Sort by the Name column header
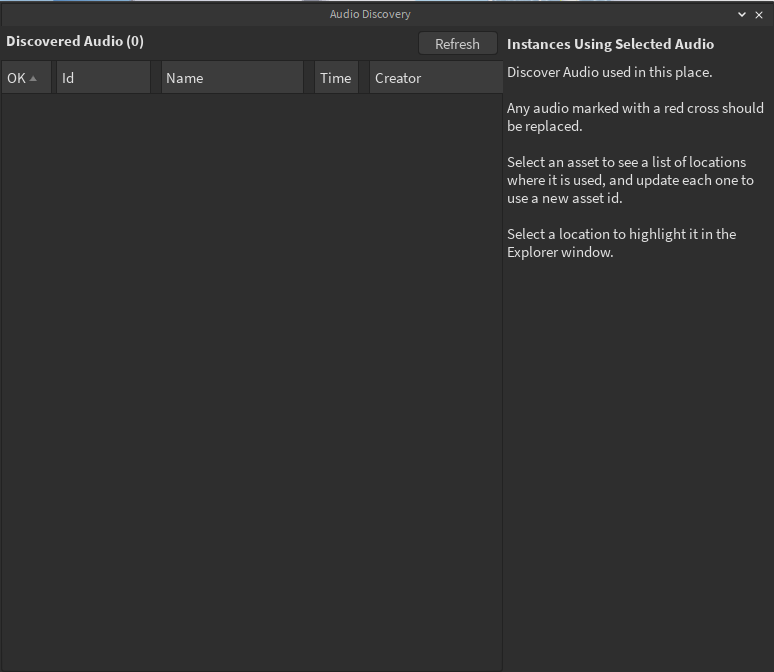This screenshot has width=774, height=672. click(x=232, y=78)
